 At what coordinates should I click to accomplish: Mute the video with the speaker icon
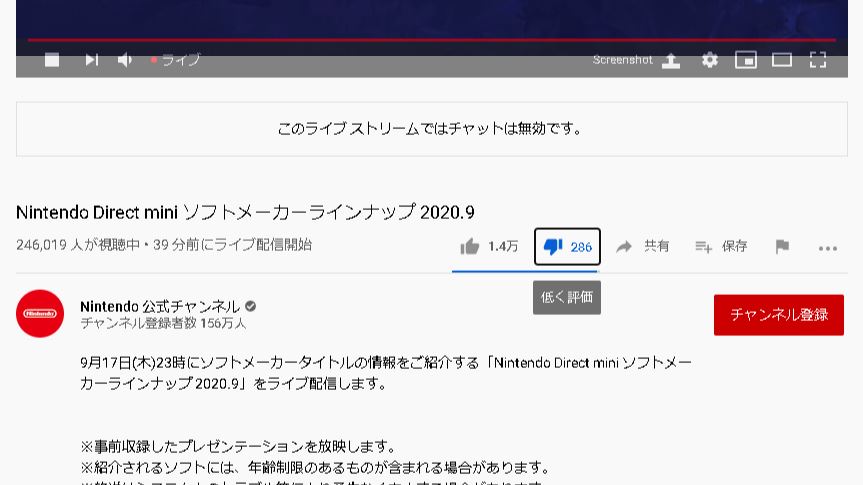pos(125,59)
